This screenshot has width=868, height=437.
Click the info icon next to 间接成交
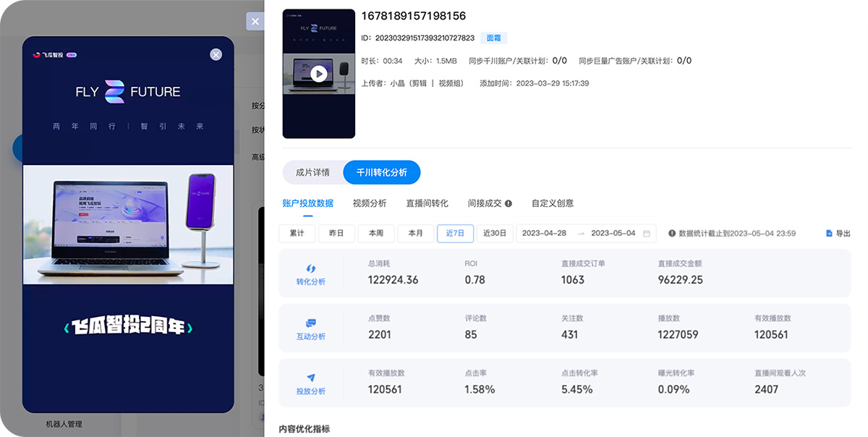[x=508, y=203]
